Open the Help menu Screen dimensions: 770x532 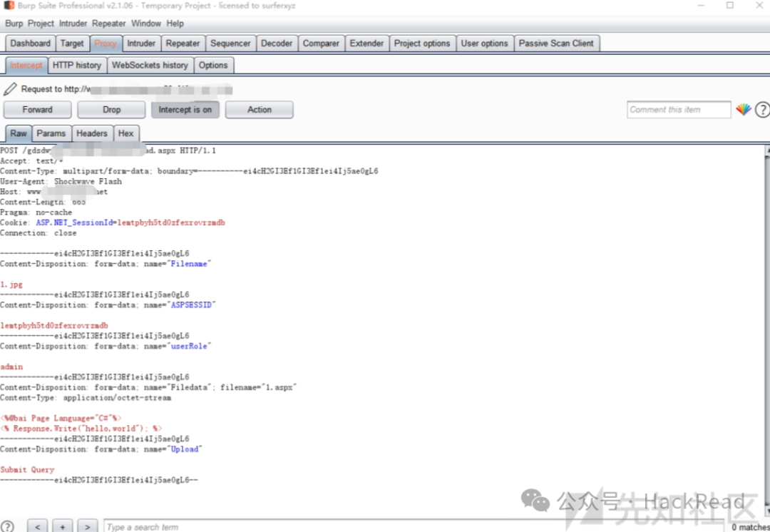tap(175, 23)
